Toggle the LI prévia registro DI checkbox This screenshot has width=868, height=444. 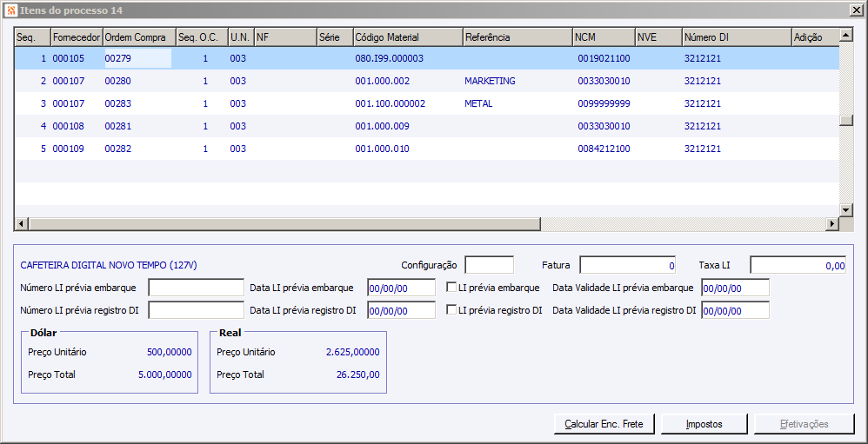tap(451, 310)
